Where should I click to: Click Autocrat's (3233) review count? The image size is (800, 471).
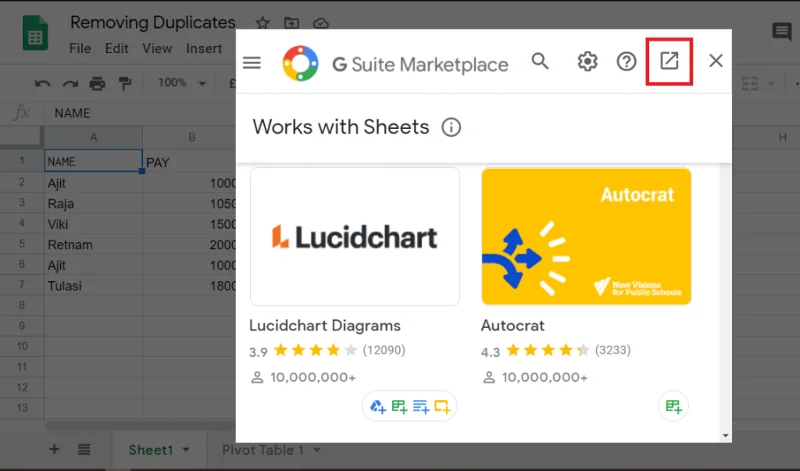(613, 350)
